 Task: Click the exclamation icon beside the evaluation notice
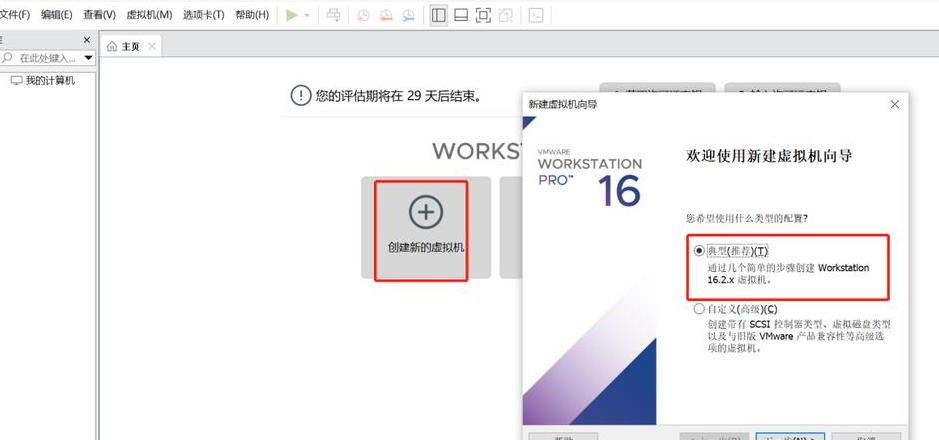[301, 95]
